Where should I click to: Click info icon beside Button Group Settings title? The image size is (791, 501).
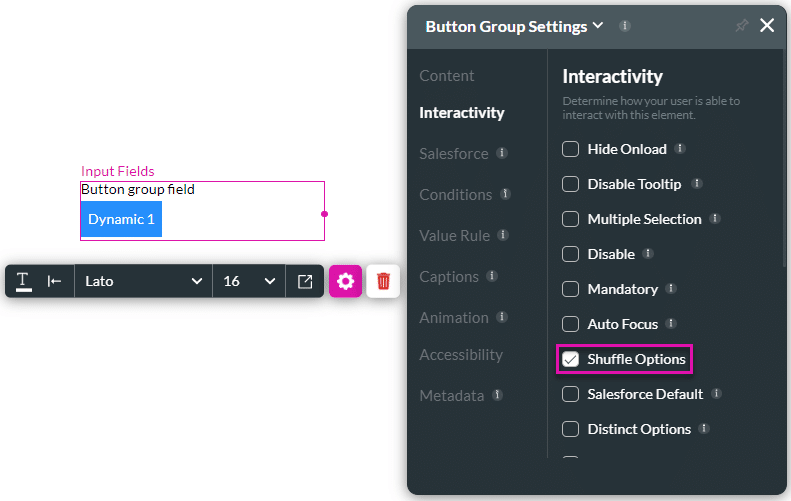(625, 26)
